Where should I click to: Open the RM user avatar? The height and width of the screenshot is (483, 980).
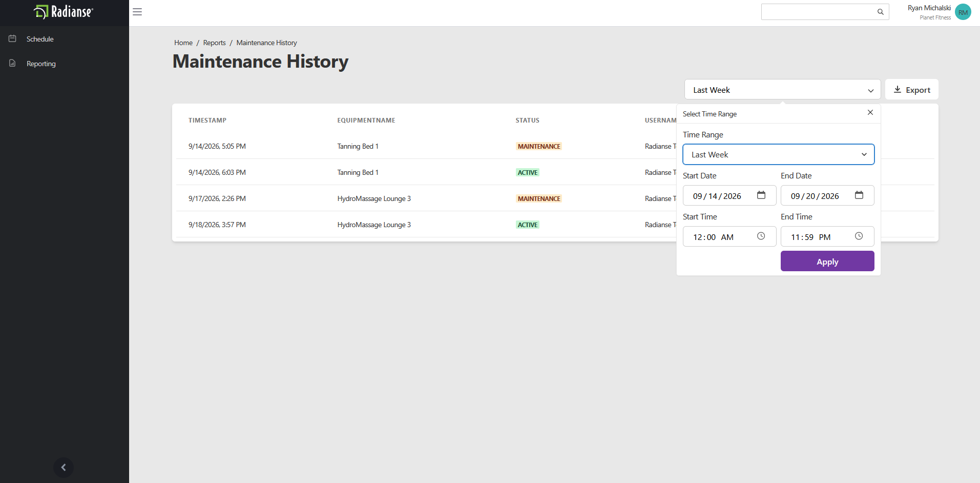coord(963,12)
